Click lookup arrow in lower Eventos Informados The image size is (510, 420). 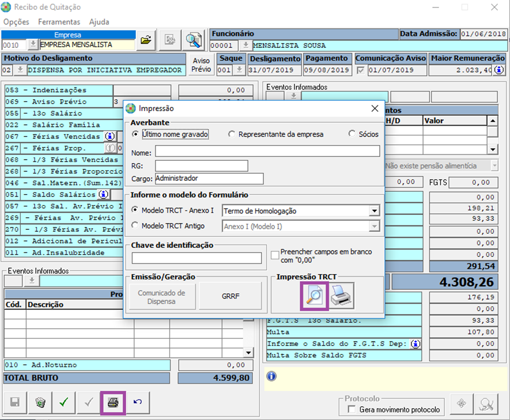[x=32, y=281]
